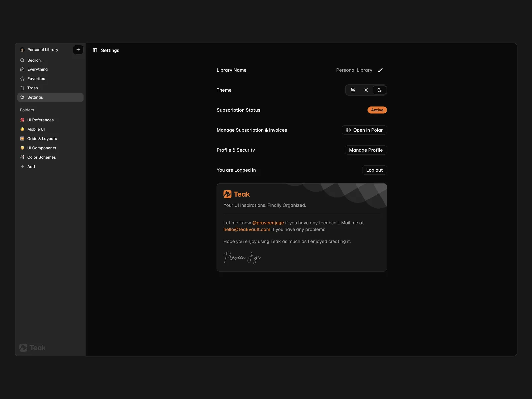Screen dimensions: 532x399
Task: Click the Teak logo in sidebar footer
Action: click(x=32, y=348)
